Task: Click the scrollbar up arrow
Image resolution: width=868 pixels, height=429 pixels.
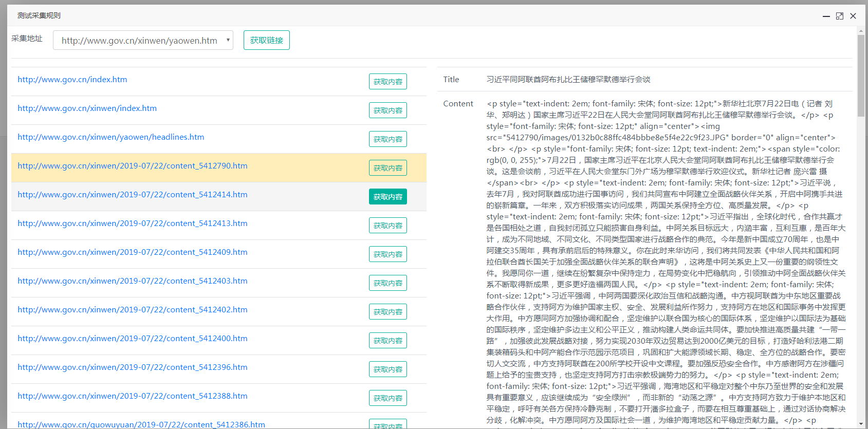Action: click(861, 31)
